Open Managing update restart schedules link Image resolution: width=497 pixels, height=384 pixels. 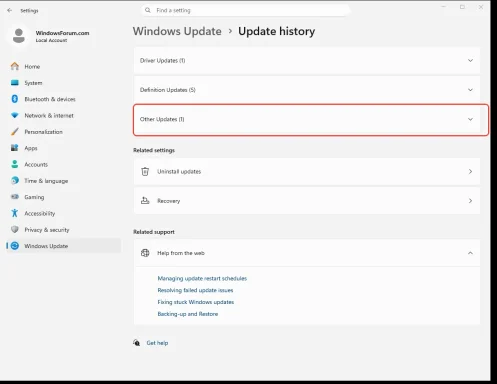pos(202,278)
